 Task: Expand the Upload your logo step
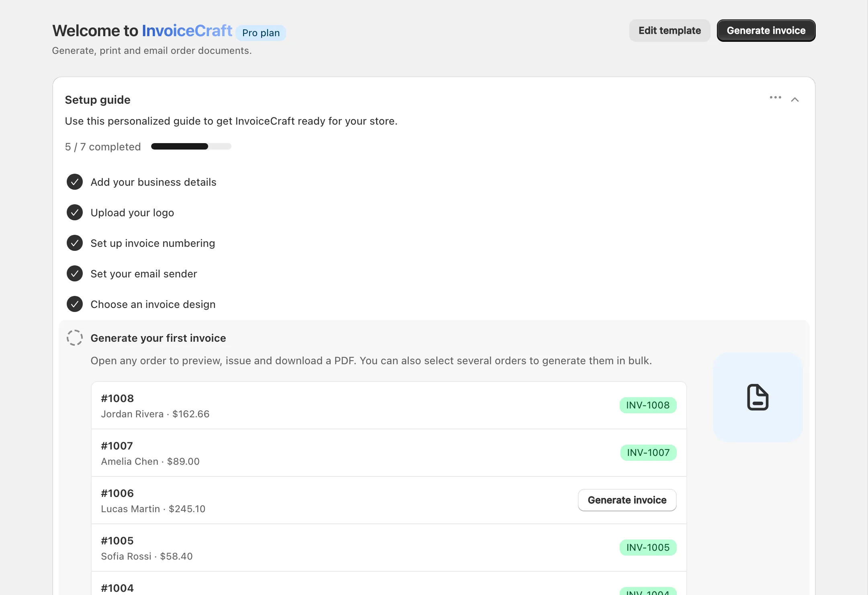point(132,213)
